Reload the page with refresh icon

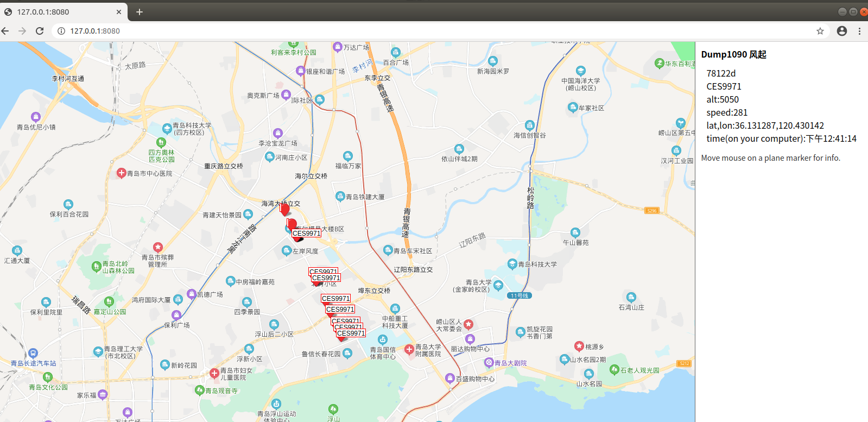point(40,31)
